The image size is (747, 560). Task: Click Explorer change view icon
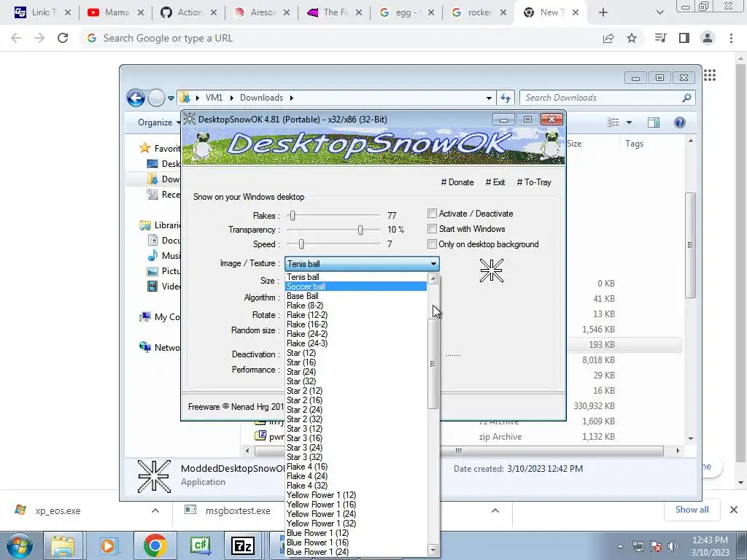(614, 122)
